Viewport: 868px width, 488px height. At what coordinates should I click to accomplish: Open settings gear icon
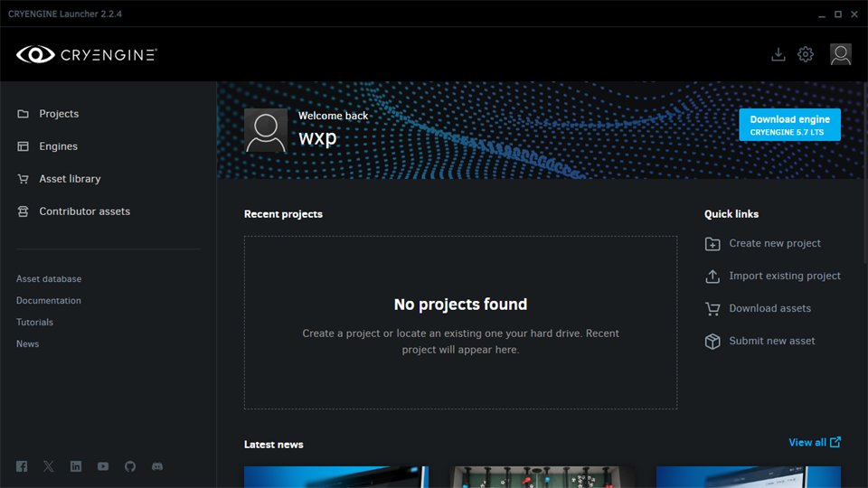(806, 54)
